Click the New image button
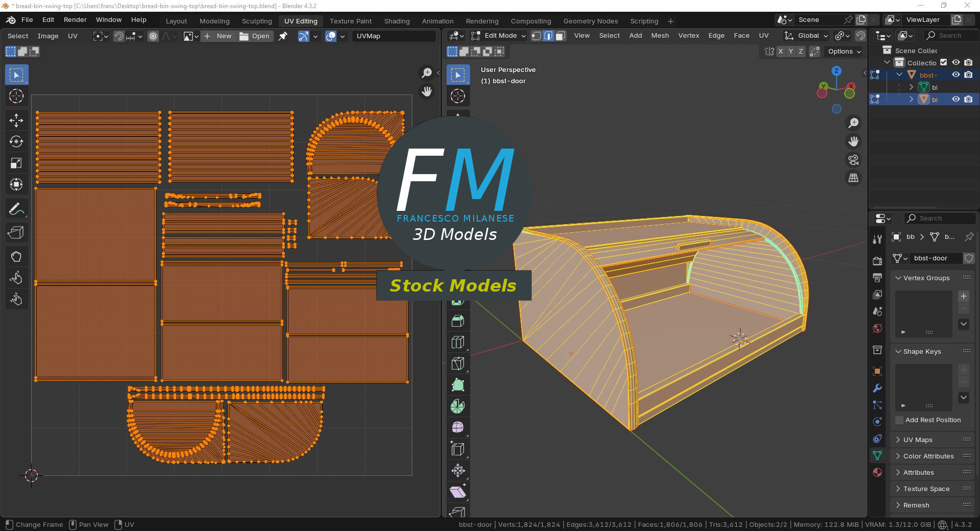Image resolution: width=980 pixels, height=531 pixels. click(x=218, y=36)
